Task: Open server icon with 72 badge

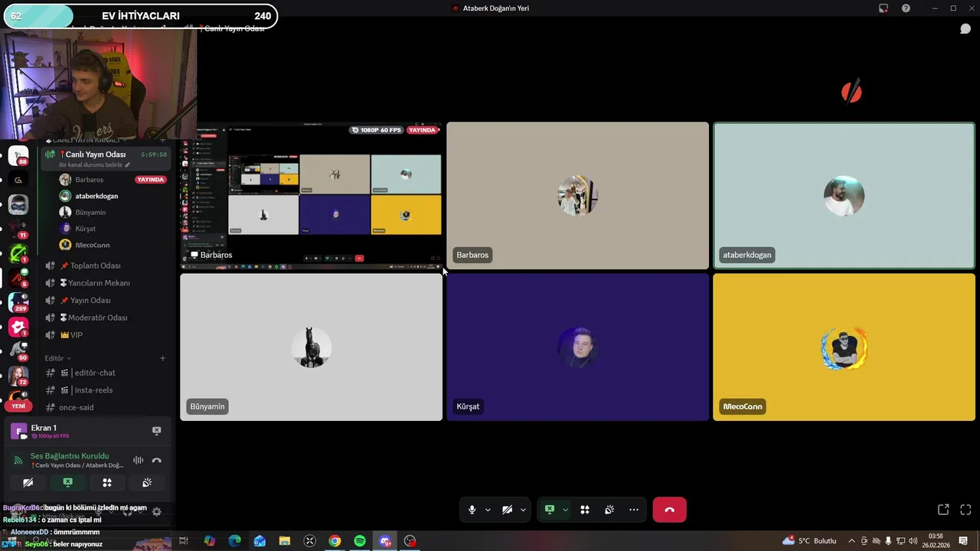Action: coord(18,376)
